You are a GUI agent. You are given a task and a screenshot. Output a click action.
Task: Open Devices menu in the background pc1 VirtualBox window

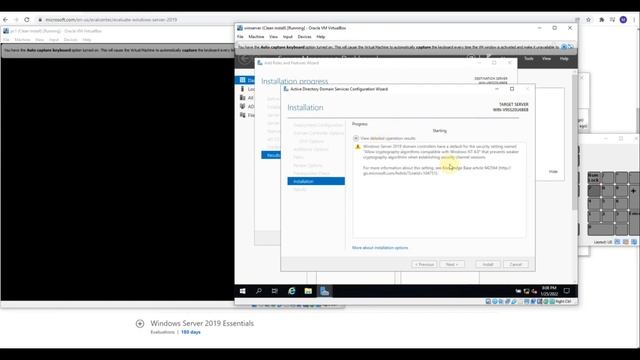(x=71, y=40)
